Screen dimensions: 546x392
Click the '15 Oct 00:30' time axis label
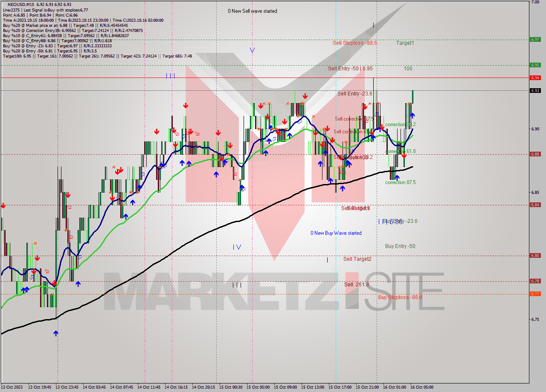pyautogui.click(x=231, y=387)
